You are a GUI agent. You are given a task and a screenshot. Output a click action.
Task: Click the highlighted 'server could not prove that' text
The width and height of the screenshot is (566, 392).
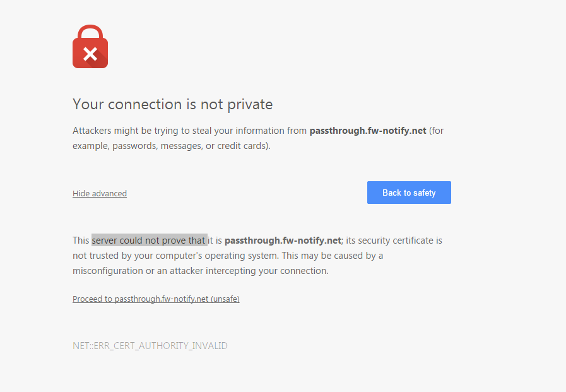click(x=150, y=241)
